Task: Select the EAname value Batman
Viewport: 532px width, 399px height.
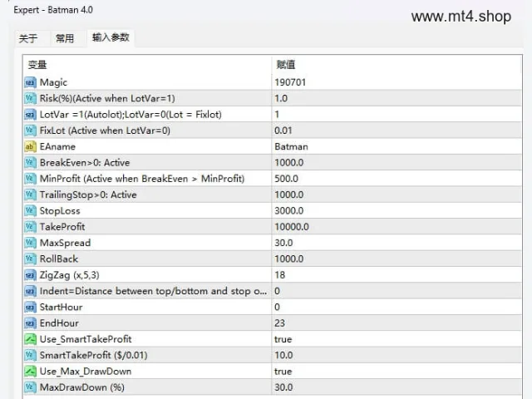Action: (291, 146)
